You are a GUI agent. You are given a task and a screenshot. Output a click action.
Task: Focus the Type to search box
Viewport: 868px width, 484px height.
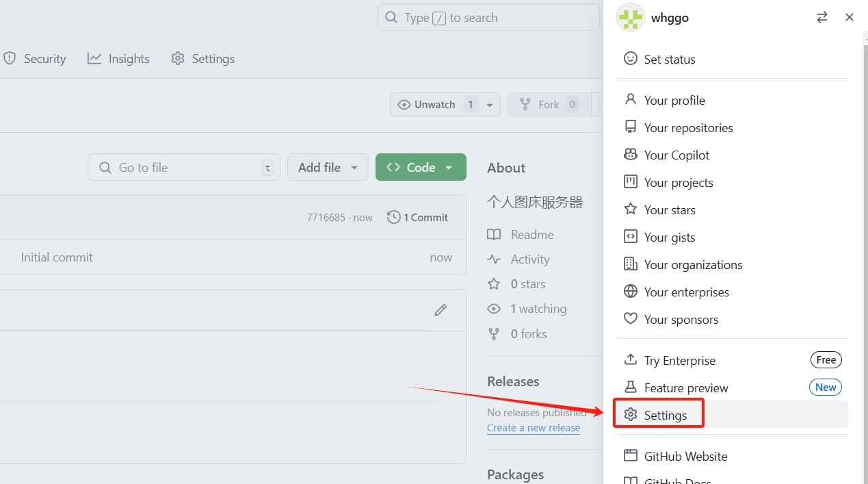click(488, 18)
